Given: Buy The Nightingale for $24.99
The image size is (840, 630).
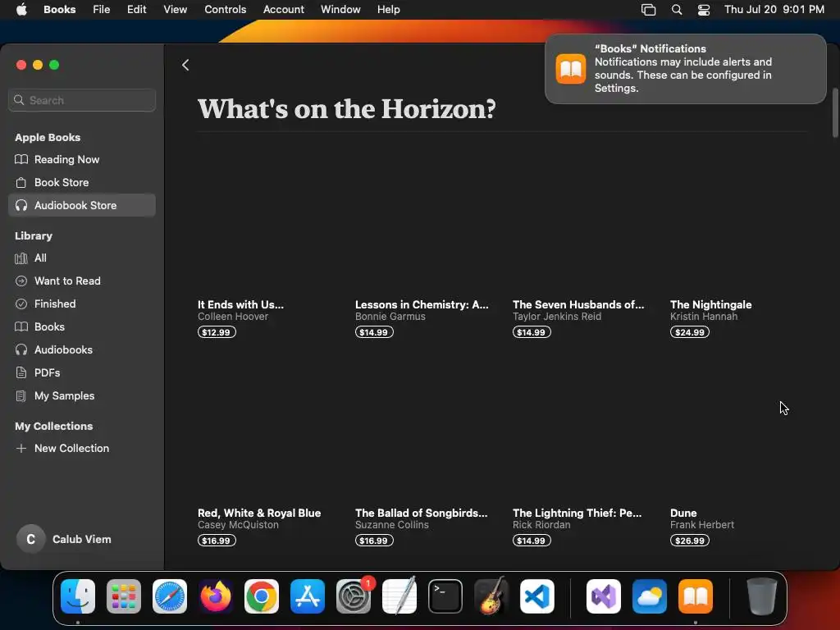Looking at the screenshot, I should point(689,332).
